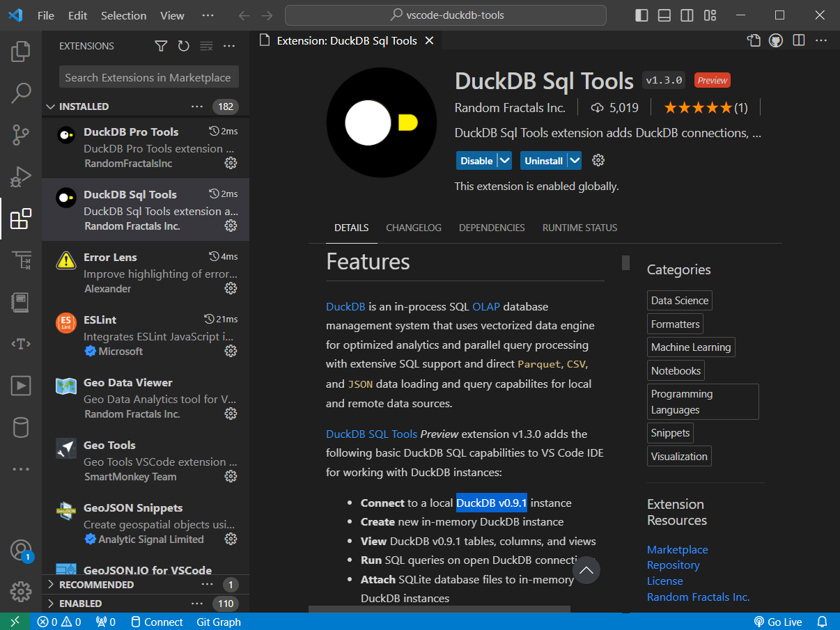The height and width of the screenshot is (630, 840).
Task: Open gear next to Uninstall button
Action: [598, 160]
